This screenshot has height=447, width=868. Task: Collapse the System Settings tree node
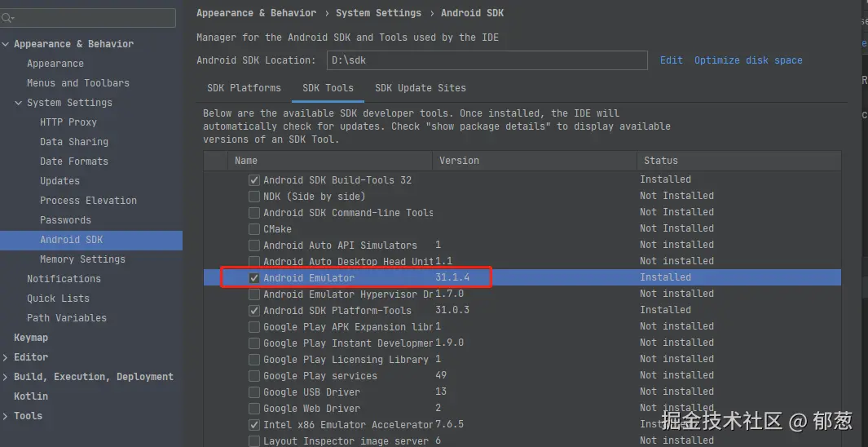(x=19, y=103)
